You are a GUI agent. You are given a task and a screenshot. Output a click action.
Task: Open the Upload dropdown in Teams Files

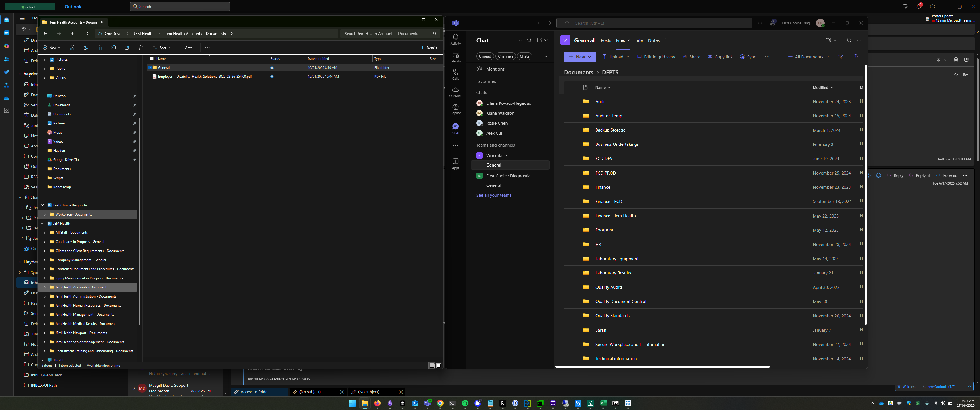[x=616, y=57]
